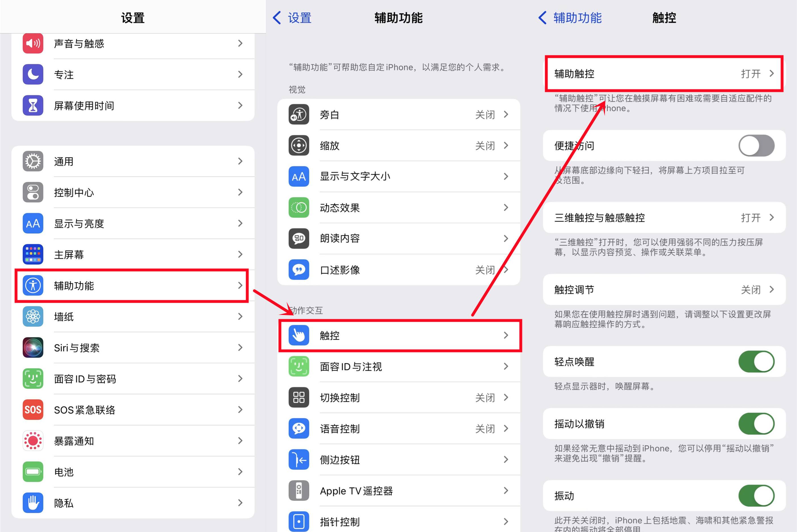The image size is (797, 532).
Task: Tap the Sounds & Haptics speaker icon (声音与触感)
Action: pyautogui.click(x=33, y=43)
